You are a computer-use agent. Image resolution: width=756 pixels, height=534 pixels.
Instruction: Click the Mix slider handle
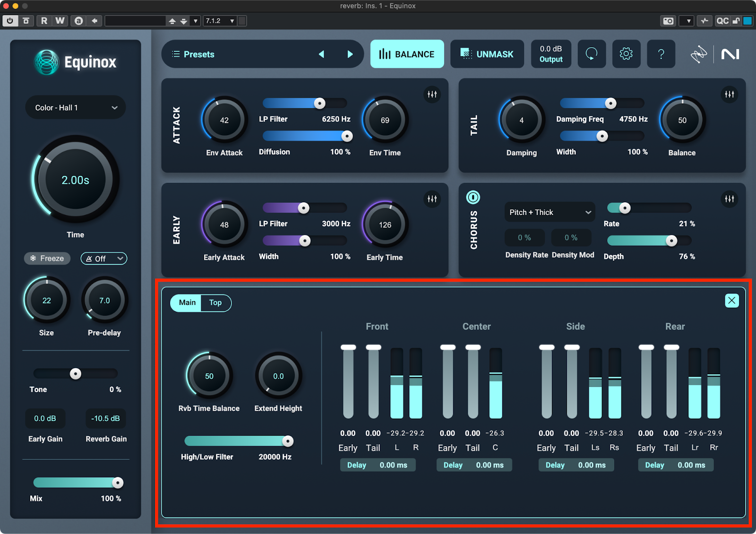click(x=118, y=482)
